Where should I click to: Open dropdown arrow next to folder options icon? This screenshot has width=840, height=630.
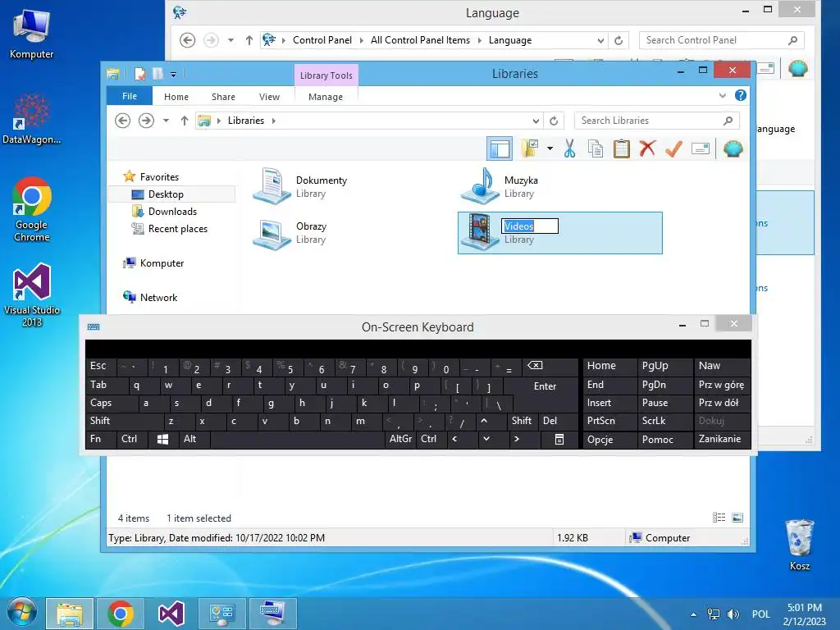click(550, 148)
